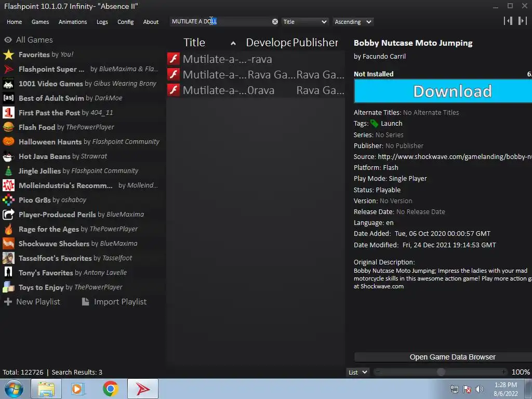Click the Halloween Haunts pumpkin icon
This screenshot has height=399, width=532.
pos(8,142)
